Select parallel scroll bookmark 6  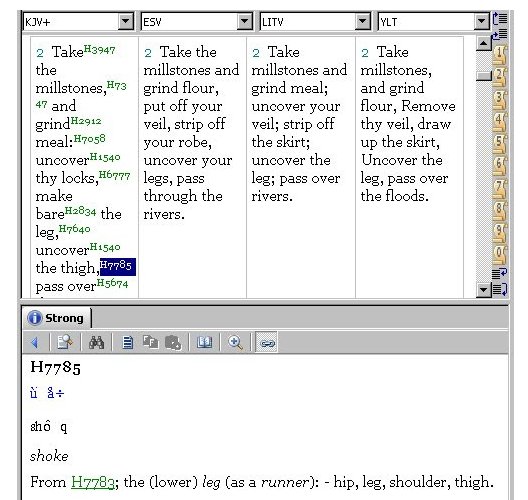500,166
